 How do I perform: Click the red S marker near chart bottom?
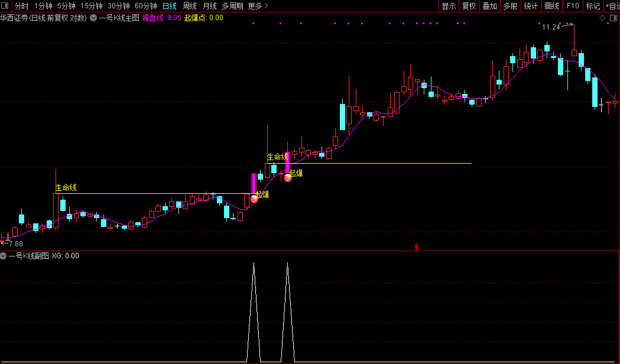[416, 247]
